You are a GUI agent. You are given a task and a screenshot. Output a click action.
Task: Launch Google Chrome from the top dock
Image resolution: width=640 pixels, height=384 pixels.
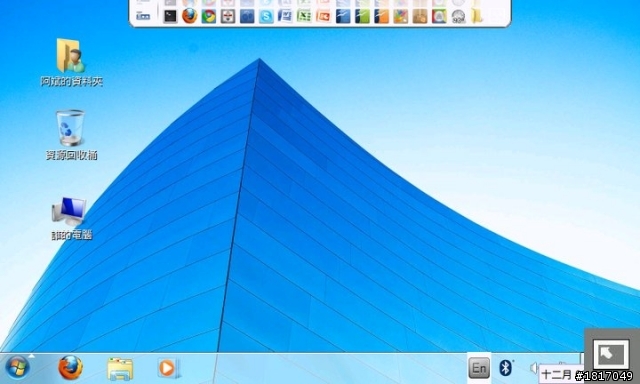(x=209, y=16)
